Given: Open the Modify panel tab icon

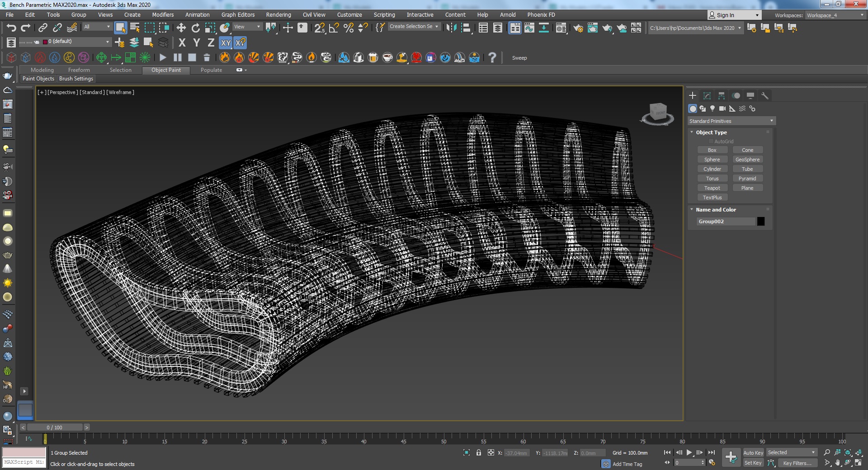Looking at the screenshot, I should (707, 96).
